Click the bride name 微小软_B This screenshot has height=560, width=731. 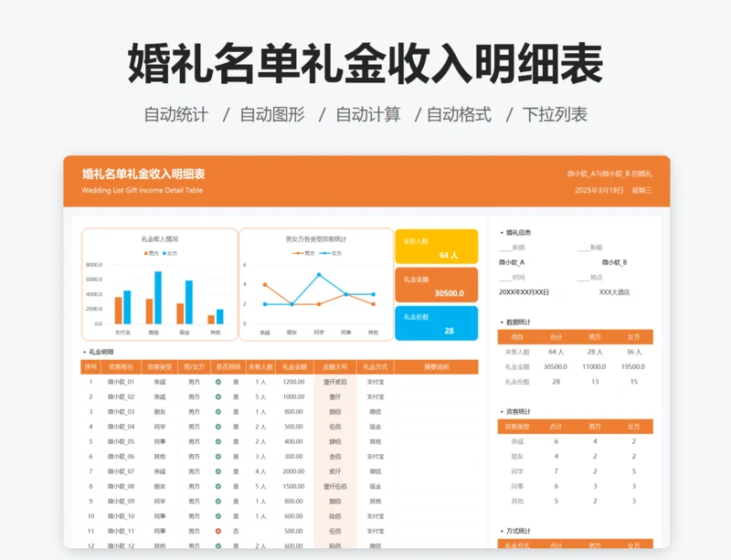614,262
